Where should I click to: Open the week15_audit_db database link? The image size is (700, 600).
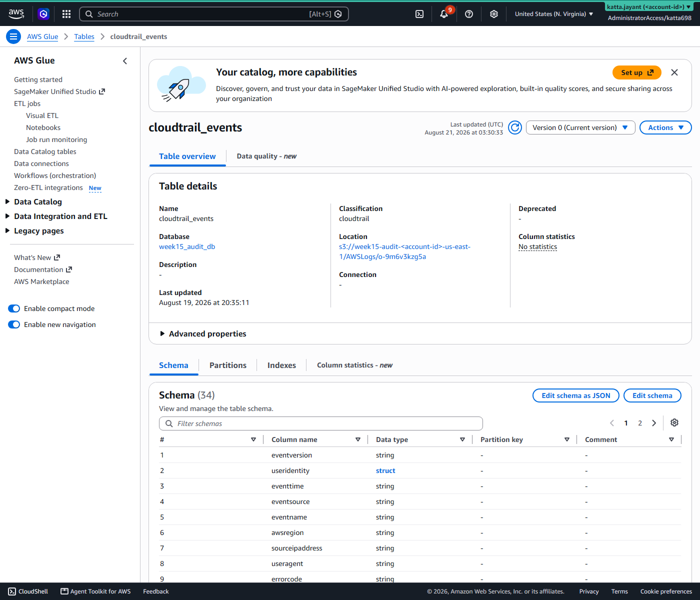pos(187,246)
